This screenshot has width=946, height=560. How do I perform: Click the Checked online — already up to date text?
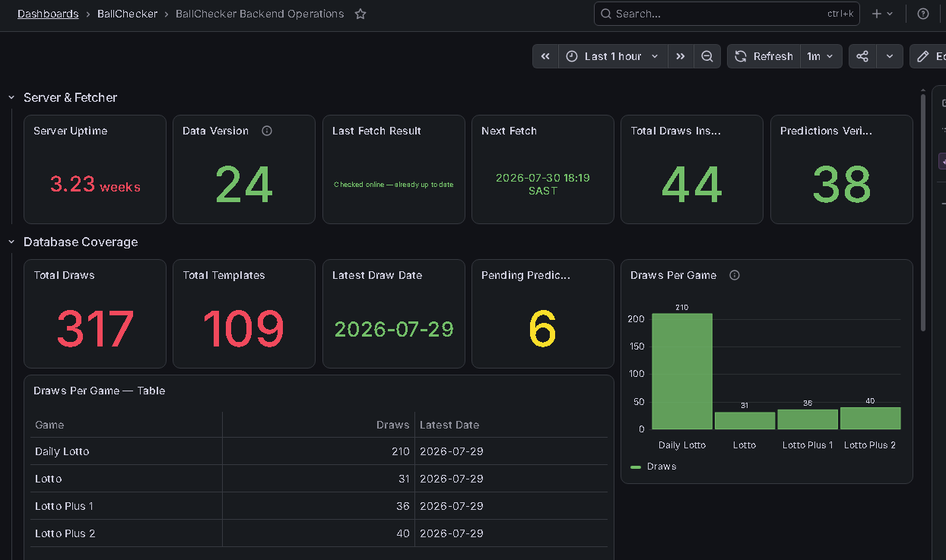(x=394, y=185)
